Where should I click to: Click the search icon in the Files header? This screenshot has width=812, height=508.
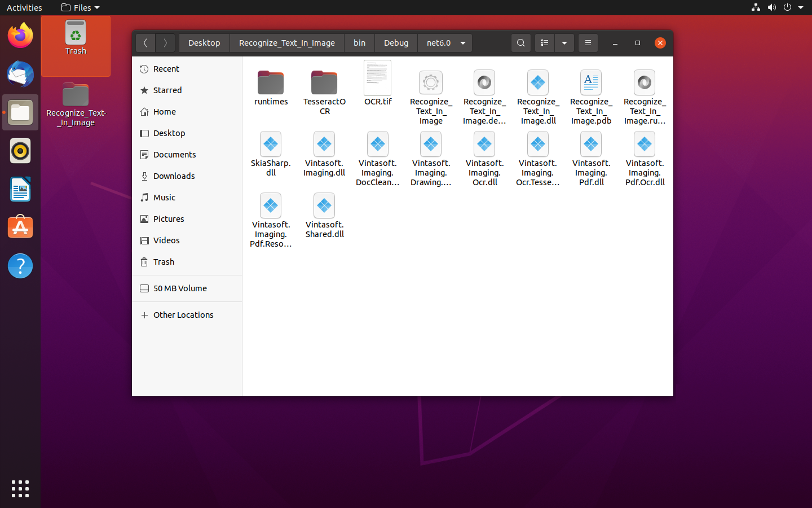(520, 43)
